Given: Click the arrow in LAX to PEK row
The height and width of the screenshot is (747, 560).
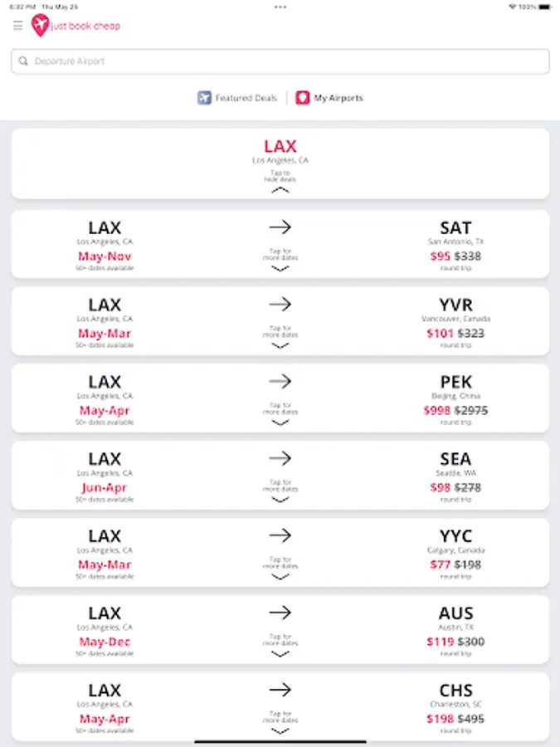Looking at the screenshot, I should pos(280,381).
